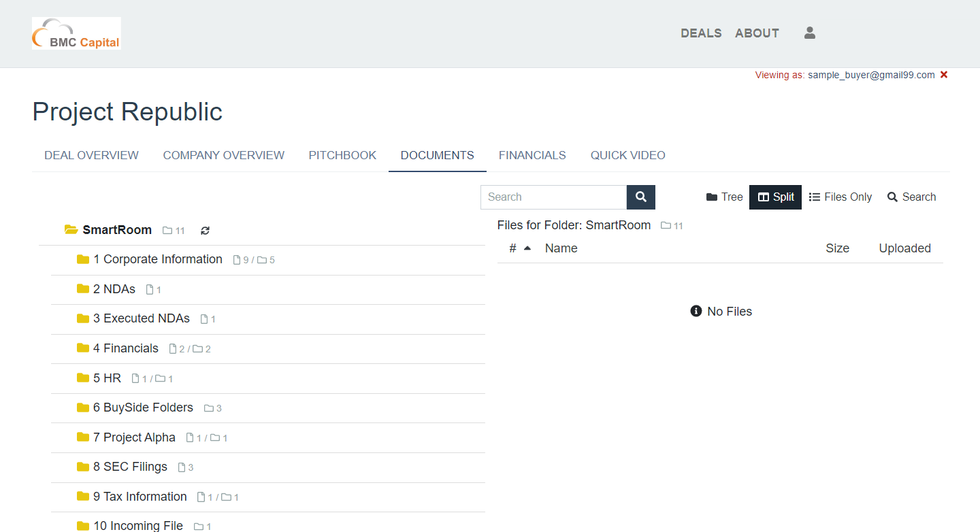Click folder icon beside 3 Executed NDAs
The height and width of the screenshot is (532, 980).
[83, 318]
